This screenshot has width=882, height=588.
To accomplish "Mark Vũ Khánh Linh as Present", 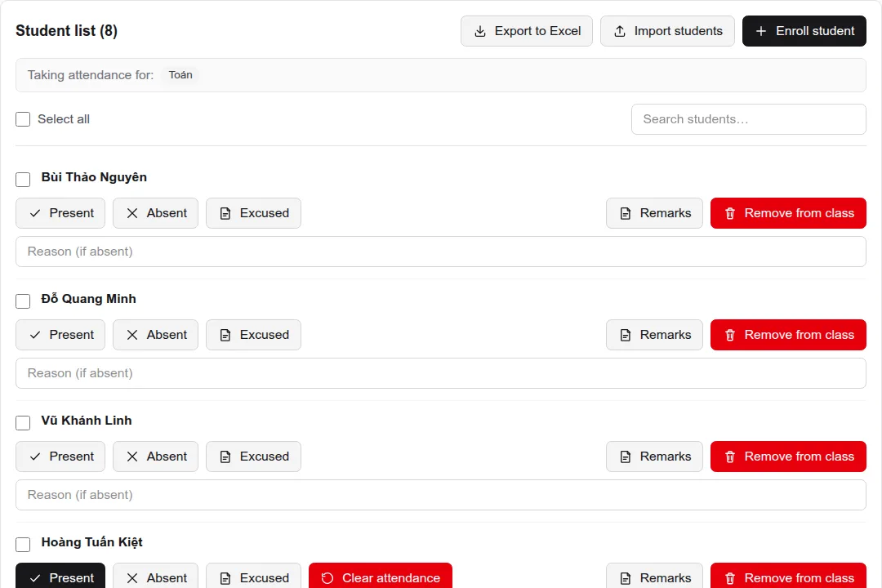I will point(60,457).
